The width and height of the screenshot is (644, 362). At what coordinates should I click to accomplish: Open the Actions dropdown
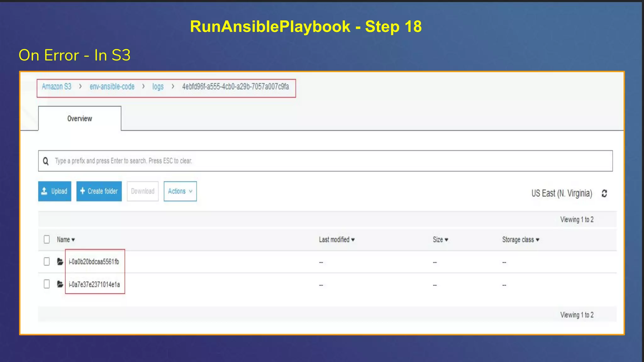coord(180,191)
